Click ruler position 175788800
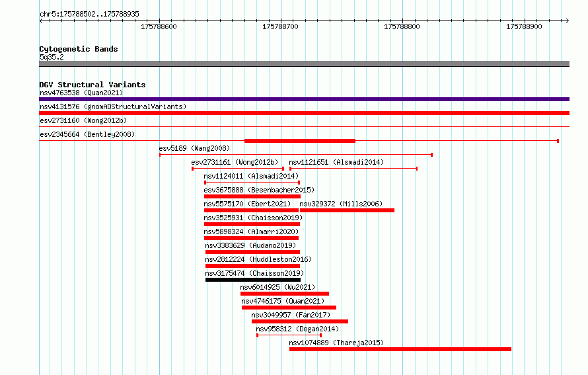588x375 pixels. 402,26
